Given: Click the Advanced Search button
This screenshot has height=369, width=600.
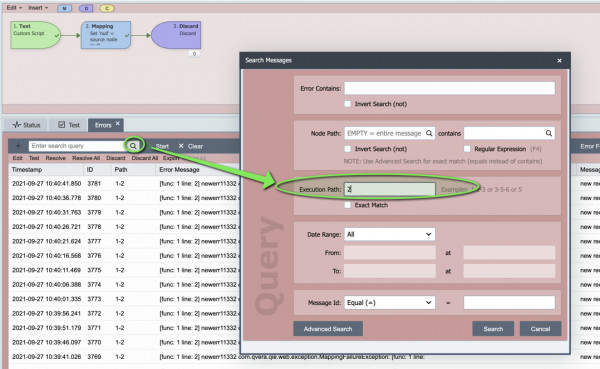Looking at the screenshot, I should tap(328, 329).
